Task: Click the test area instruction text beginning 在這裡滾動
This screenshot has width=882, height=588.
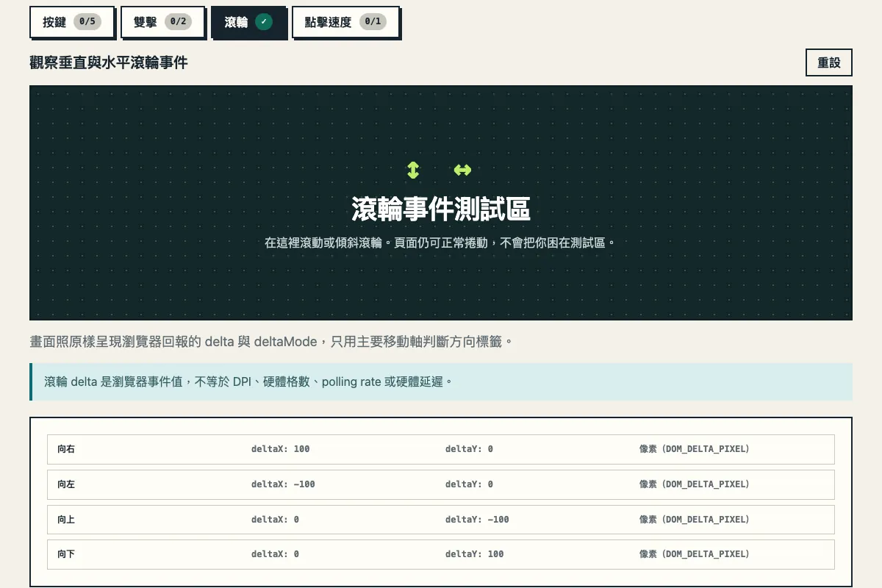Action: point(440,242)
